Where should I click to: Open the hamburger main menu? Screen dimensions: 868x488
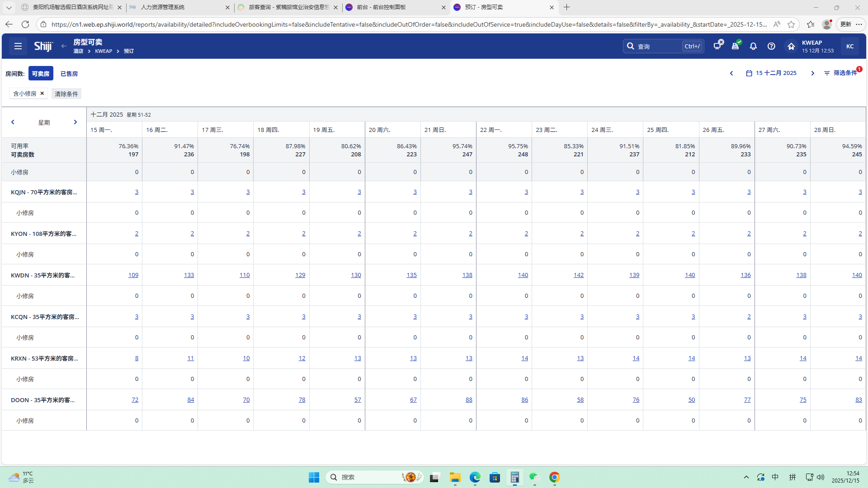18,46
